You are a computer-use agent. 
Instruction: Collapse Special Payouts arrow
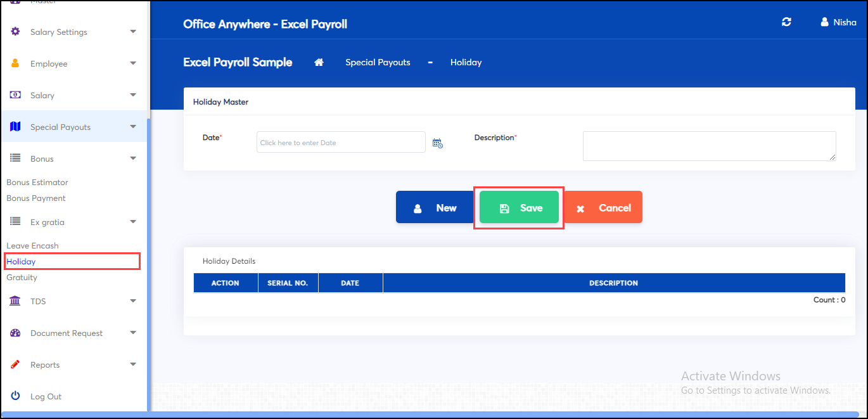point(133,127)
